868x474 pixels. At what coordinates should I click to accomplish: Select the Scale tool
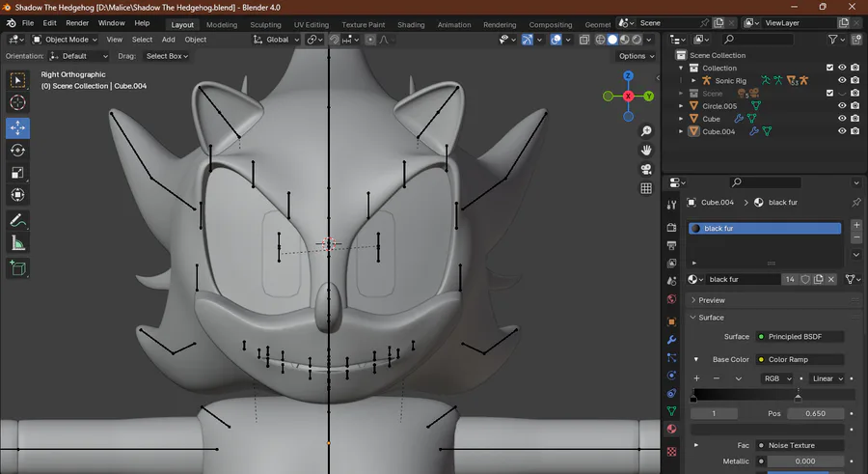[17, 173]
